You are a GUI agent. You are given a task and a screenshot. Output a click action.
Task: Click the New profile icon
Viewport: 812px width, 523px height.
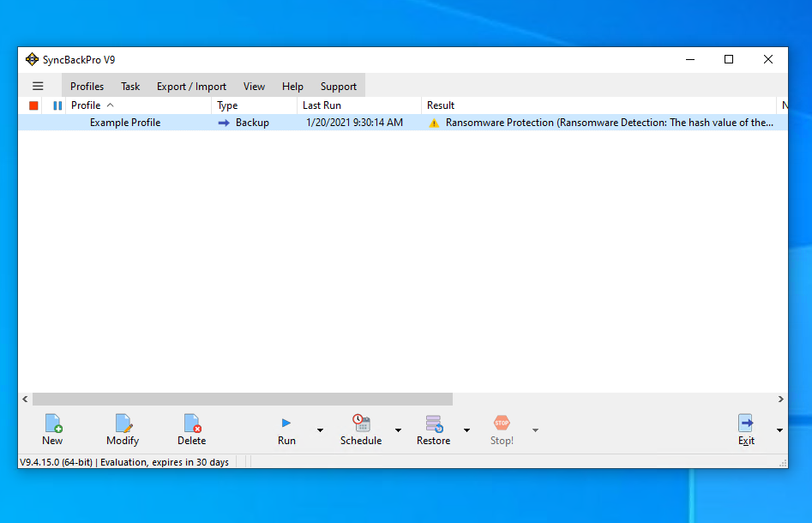tap(53, 423)
